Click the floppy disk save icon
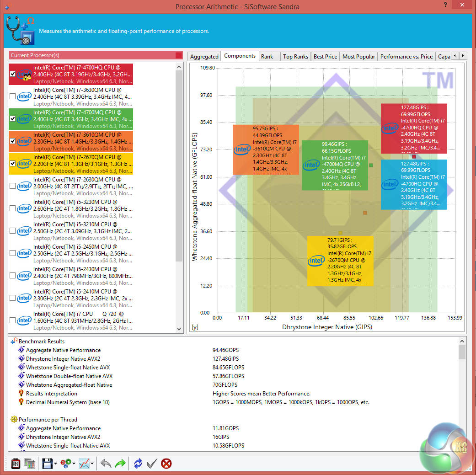The image size is (476, 475). (48, 464)
